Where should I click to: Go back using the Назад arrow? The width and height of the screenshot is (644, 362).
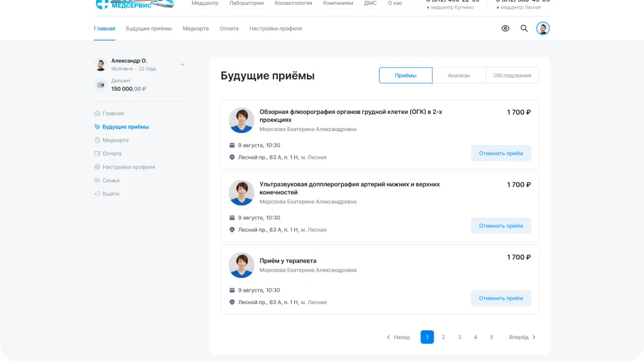pos(388,338)
